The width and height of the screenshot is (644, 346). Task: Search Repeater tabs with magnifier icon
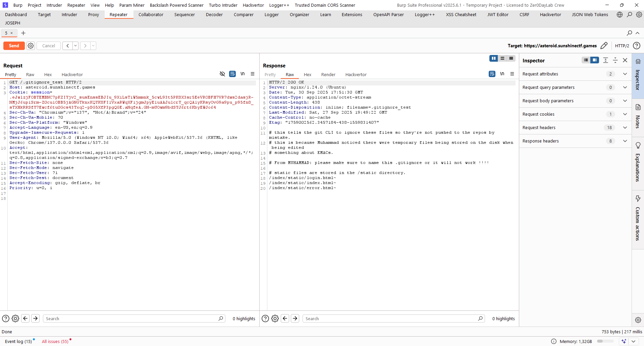(629, 33)
